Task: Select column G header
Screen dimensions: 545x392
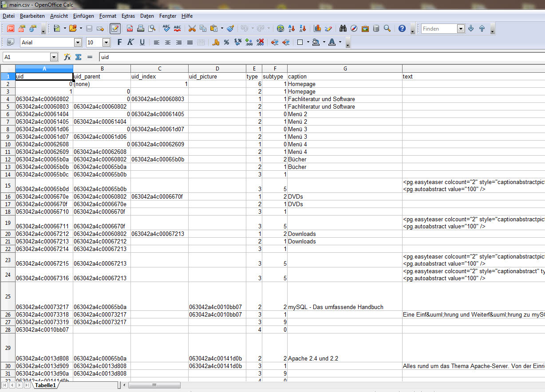Action: (345, 68)
